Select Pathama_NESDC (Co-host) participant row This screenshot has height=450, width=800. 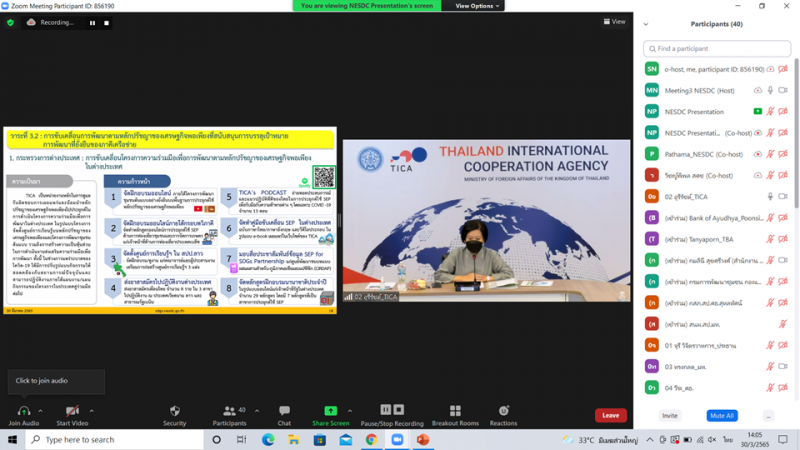[717, 154]
